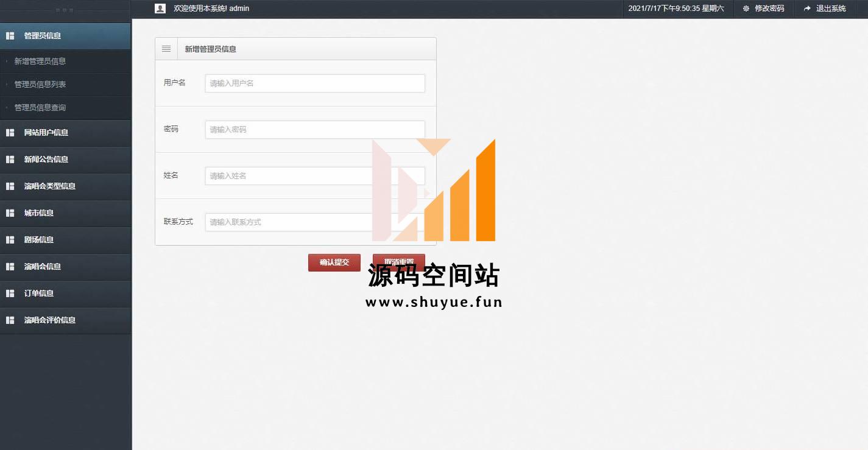
Task: Click the user avatar icon in header
Action: pos(160,9)
